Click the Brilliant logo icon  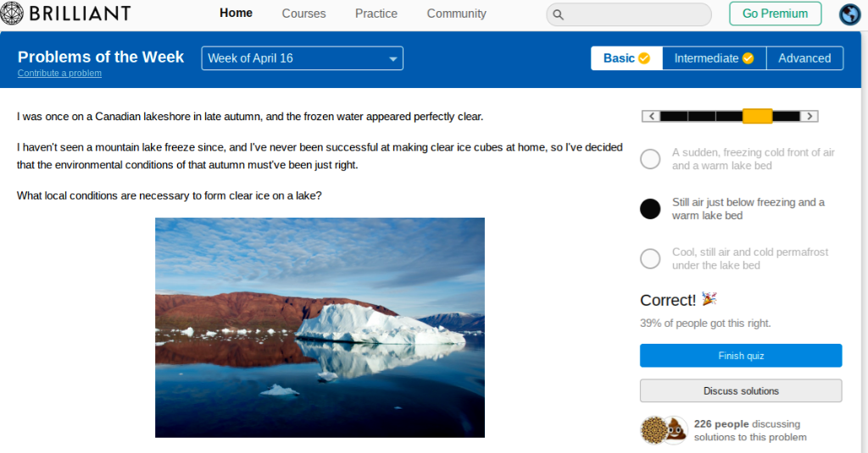click(13, 14)
